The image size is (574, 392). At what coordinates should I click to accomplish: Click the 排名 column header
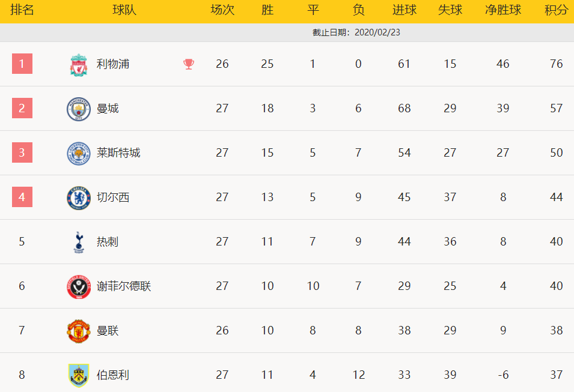[22, 10]
